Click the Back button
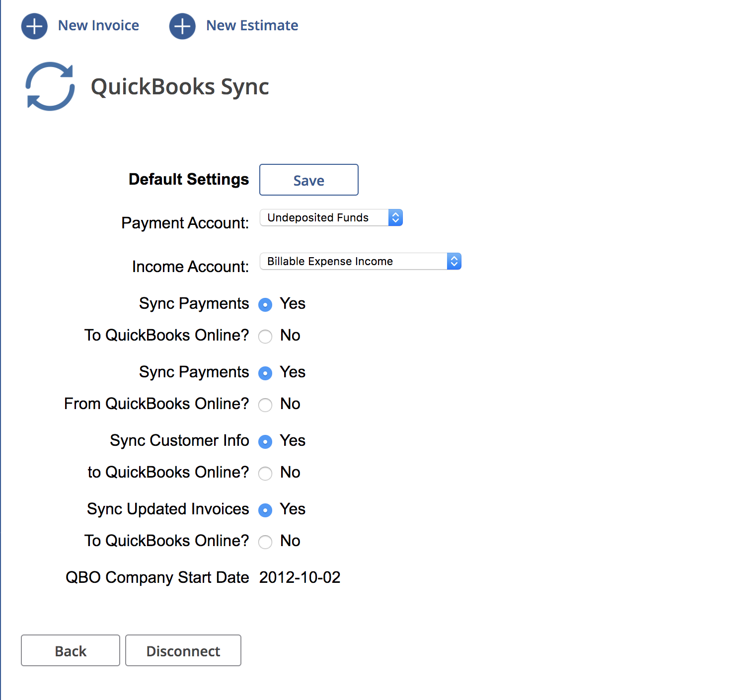Image resolution: width=754 pixels, height=700 pixels. point(71,651)
